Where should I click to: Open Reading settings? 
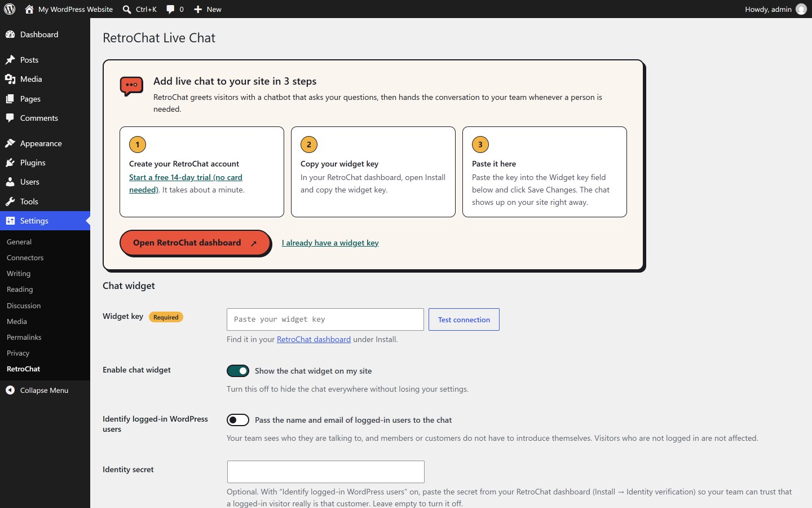click(20, 289)
